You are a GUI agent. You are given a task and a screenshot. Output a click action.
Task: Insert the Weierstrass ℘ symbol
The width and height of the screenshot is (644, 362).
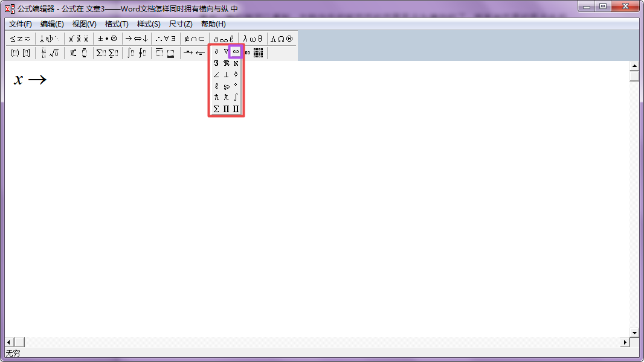point(226,86)
